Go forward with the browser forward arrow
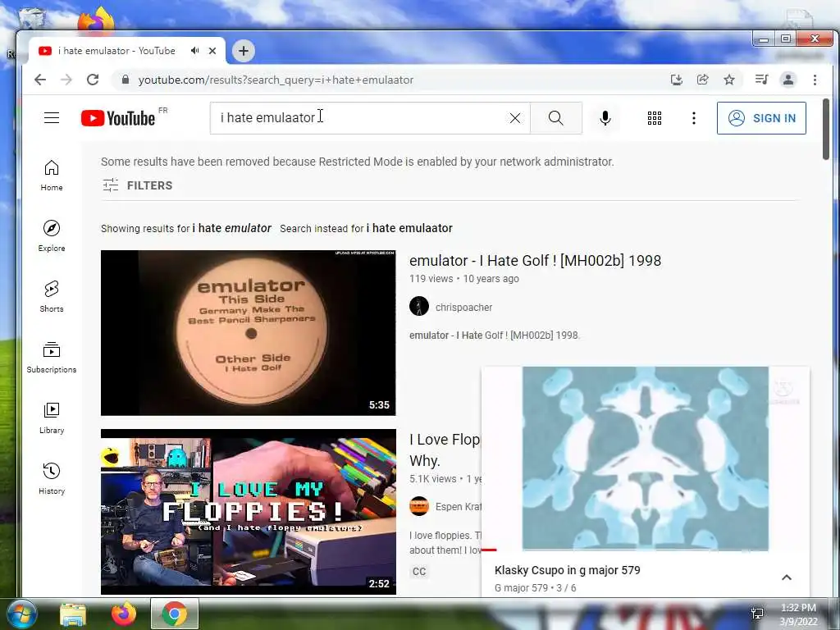 tap(66, 80)
